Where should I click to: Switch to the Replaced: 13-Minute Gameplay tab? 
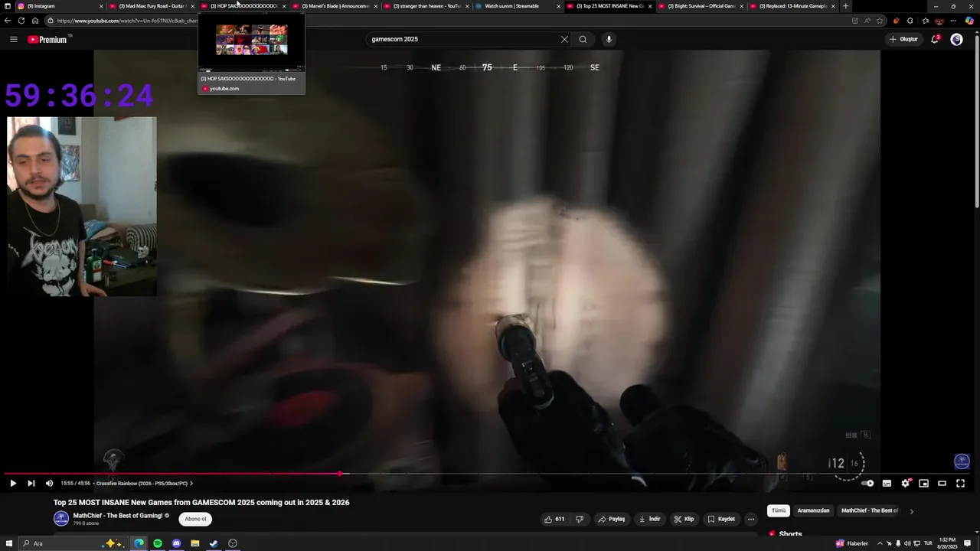pyautogui.click(x=792, y=6)
